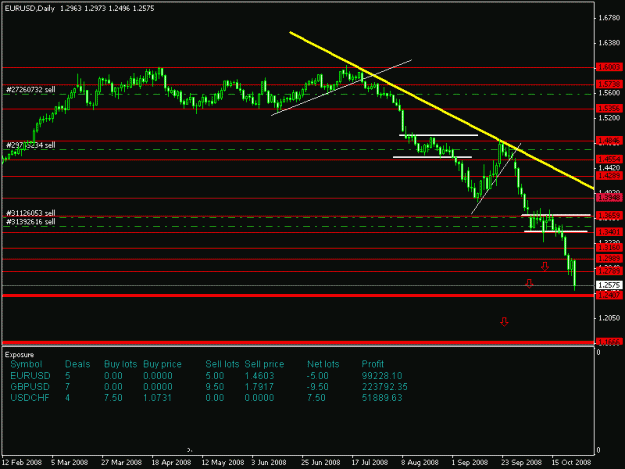Click the 15 Oct 2008 date label
Screen dimensions: 625x469
pos(571,462)
